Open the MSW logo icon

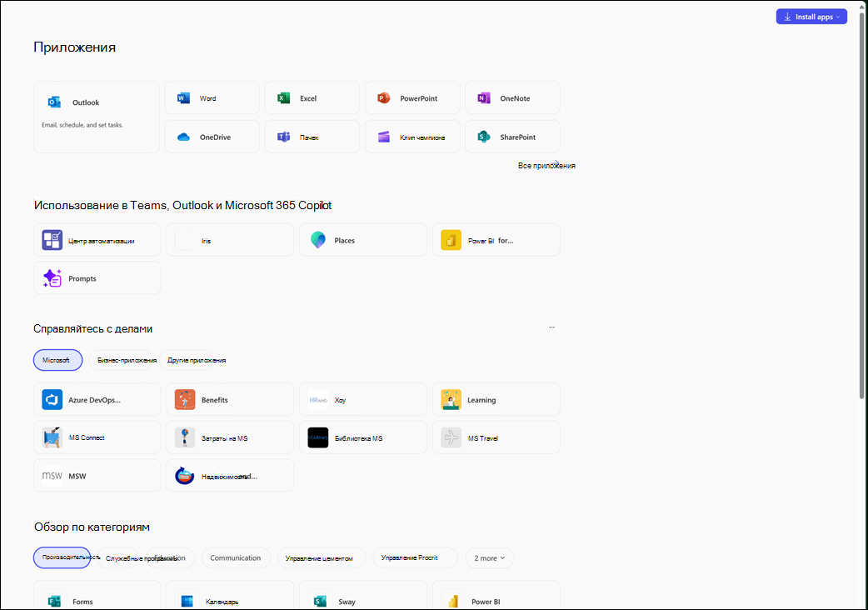(52, 476)
